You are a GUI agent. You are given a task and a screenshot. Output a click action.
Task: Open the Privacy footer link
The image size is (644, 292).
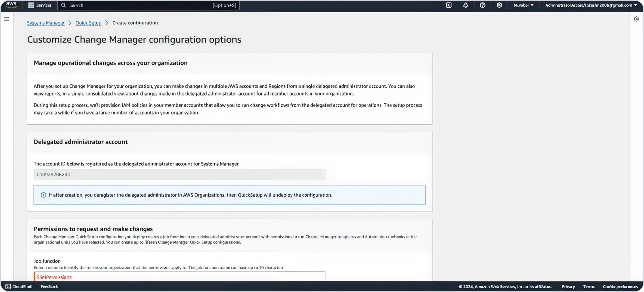(x=568, y=286)
